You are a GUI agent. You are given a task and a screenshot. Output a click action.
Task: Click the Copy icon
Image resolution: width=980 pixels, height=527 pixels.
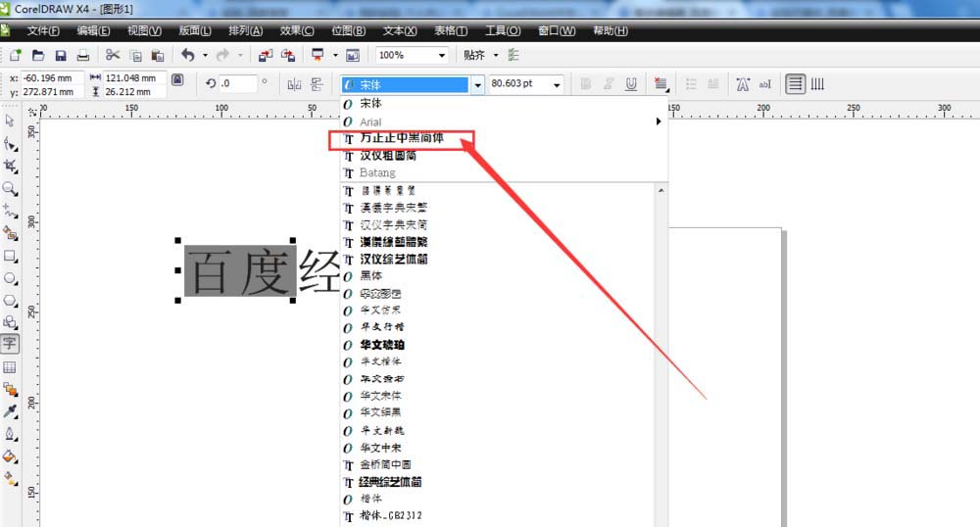(x=135, y=56)
